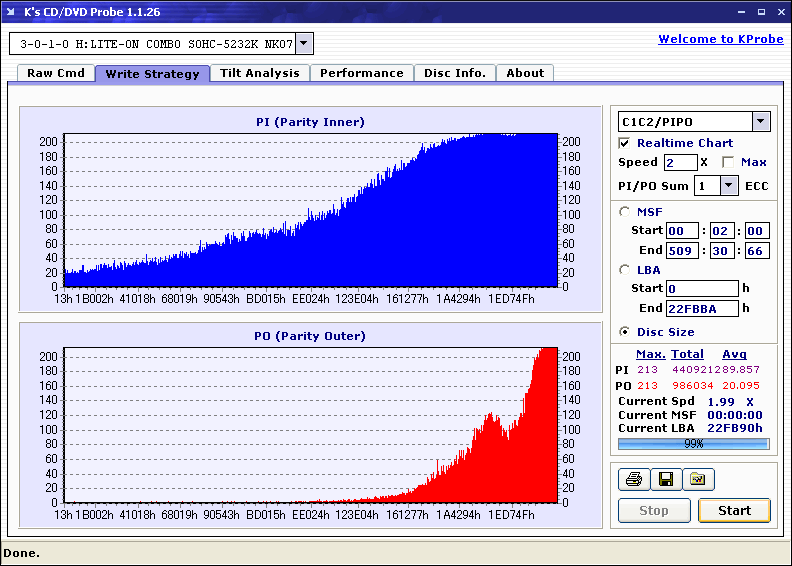
Task: Click the MSF End frames field 66
Action: 757,250
